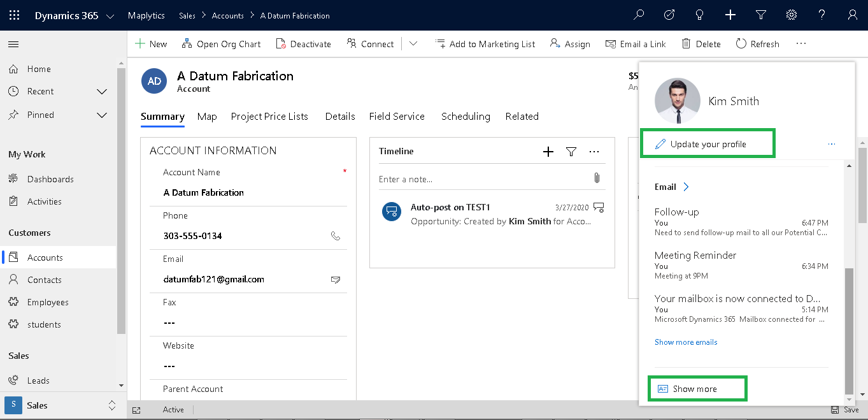Image resolution: width=868 pixels, height=420 pixels.
Task: Collapse the hamburger site map menu
Action: [13, 44]
